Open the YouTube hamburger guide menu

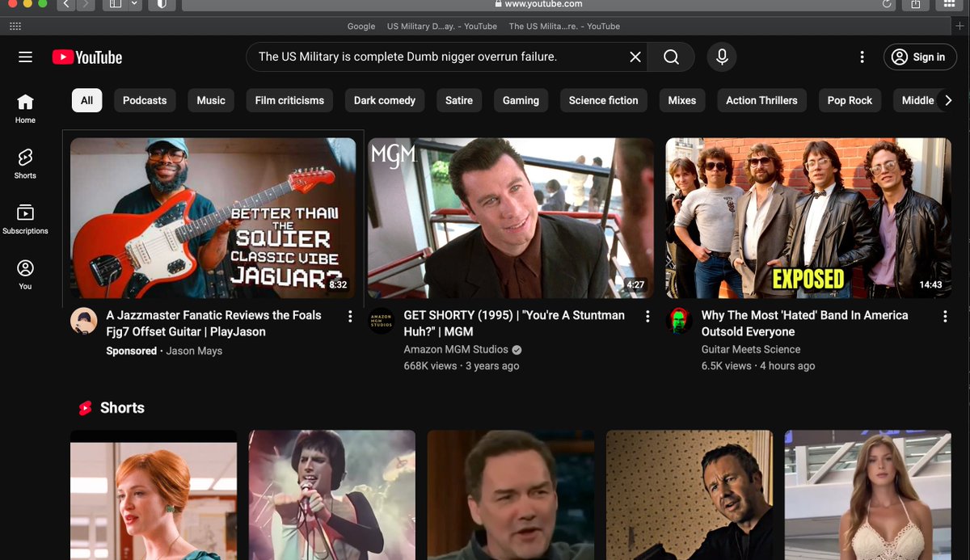pyautogui.click(x=25, y=57)
